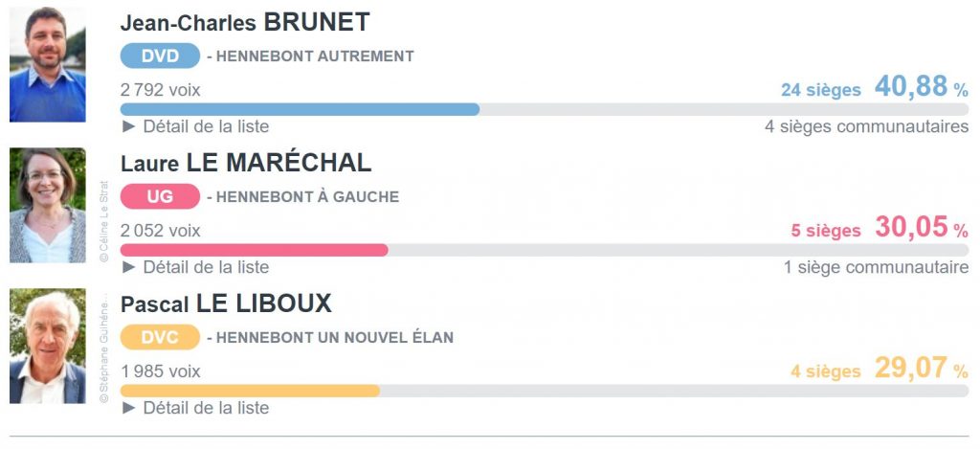Click the blue 40,88 % progress bar
Image resolution: width=980 pixels, height=449 pixels.
pyautogui.click(x=300, y=109)
